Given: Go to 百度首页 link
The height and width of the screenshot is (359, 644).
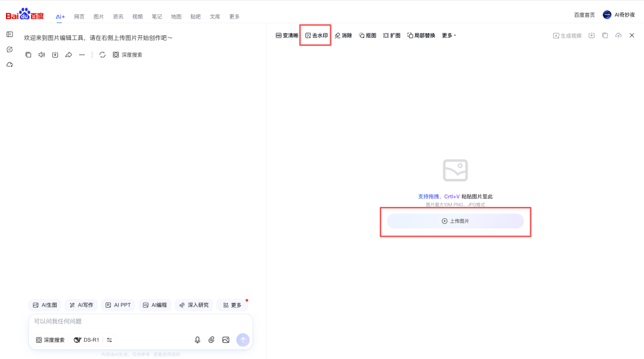Looking at the screenshot, I should (x=584, y=15).
